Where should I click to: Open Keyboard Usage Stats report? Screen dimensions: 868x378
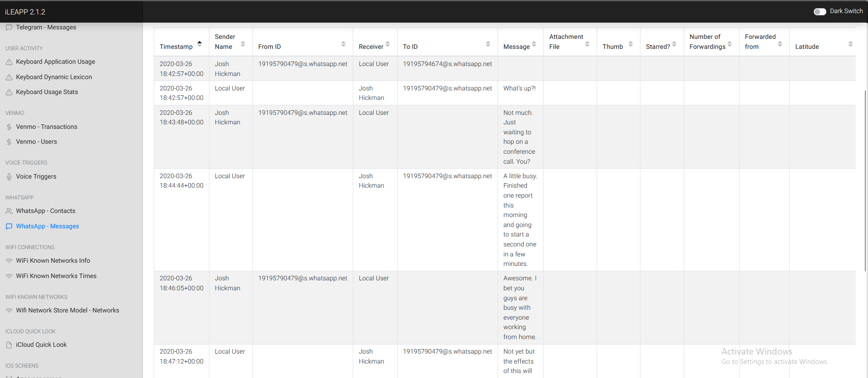click(47, 92)
